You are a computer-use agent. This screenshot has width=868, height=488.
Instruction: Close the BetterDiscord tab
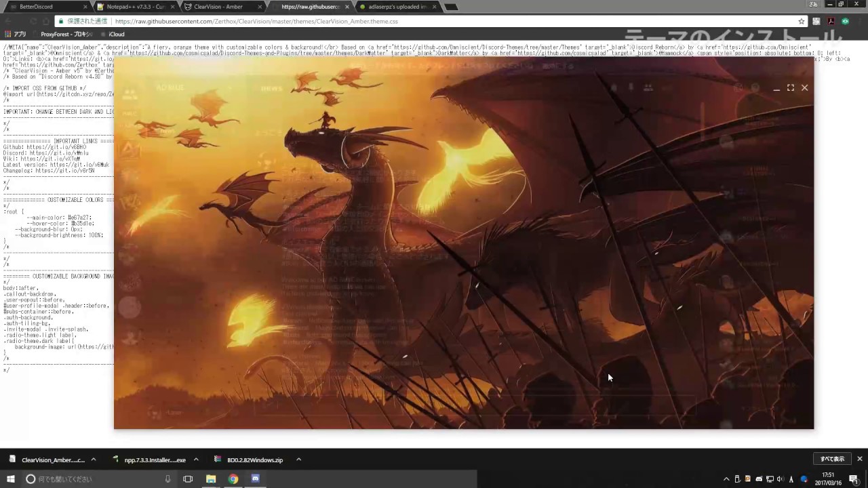pyautogui.click(x=85, y=7)
